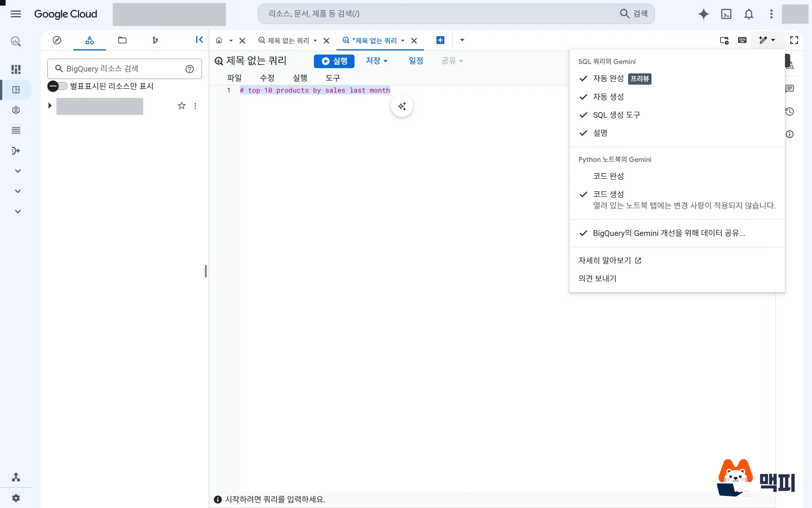Click the query comment text on line 1
The height and width of the screenshot is (508, 812).
pos(315,90)
